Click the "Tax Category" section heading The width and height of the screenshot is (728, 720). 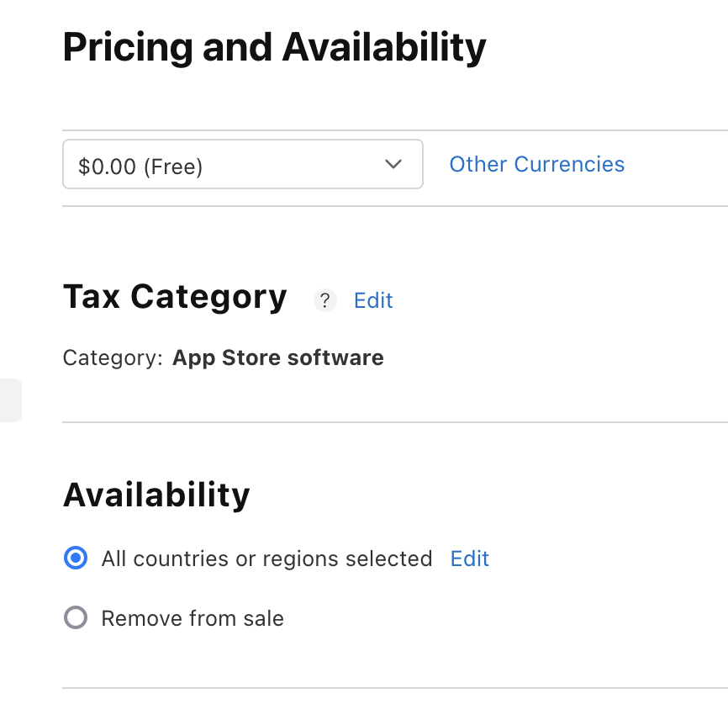[x=175, y=297]
